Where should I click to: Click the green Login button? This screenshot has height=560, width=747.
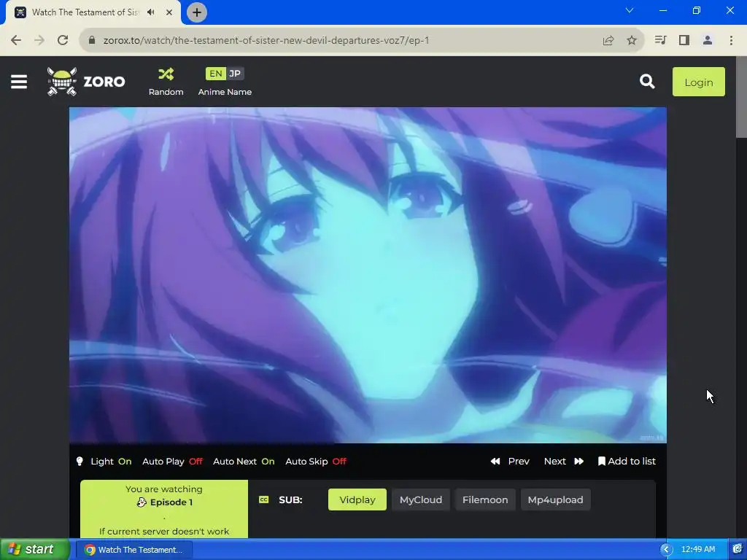coord(698,82)
